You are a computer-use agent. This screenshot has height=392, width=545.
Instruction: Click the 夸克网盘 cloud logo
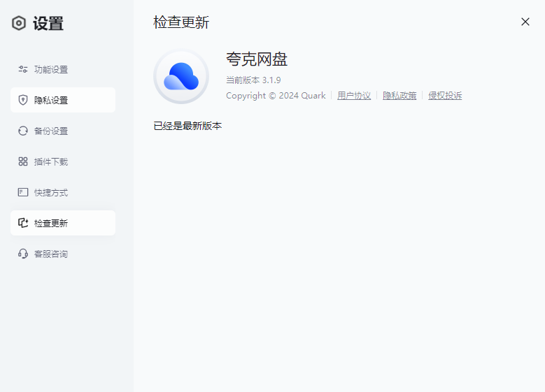point(181,76)
